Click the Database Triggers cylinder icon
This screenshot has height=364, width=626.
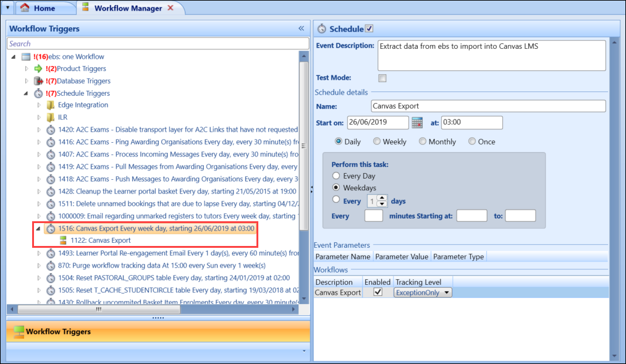tap(39, 80)
